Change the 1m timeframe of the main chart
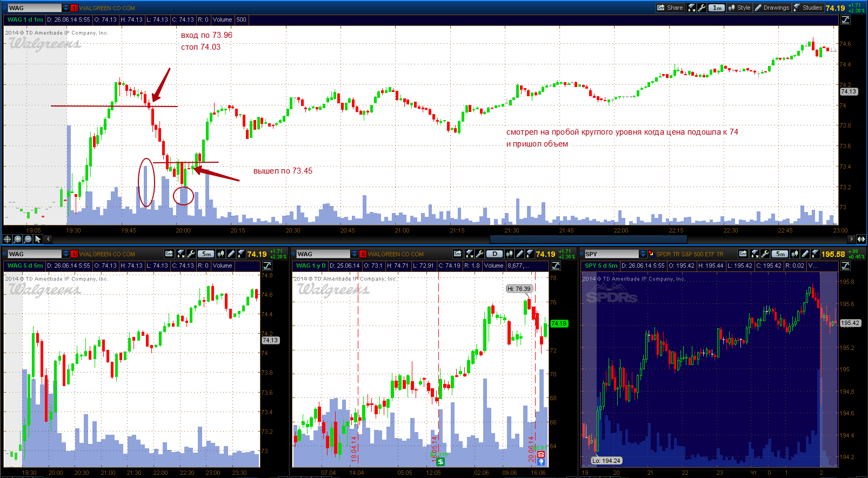Image resolution: width=868 pixels, height=478 pixels. point(717,8)
